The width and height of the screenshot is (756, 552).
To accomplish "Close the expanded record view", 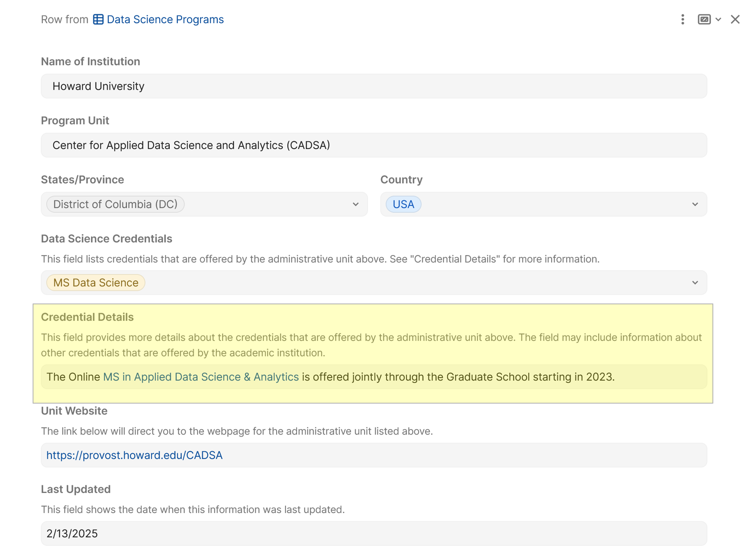I will click(x=735, y=19).
